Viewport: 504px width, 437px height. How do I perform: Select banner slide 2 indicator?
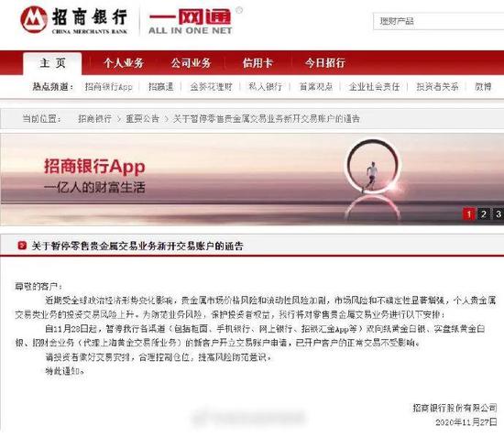click(484, 214)
